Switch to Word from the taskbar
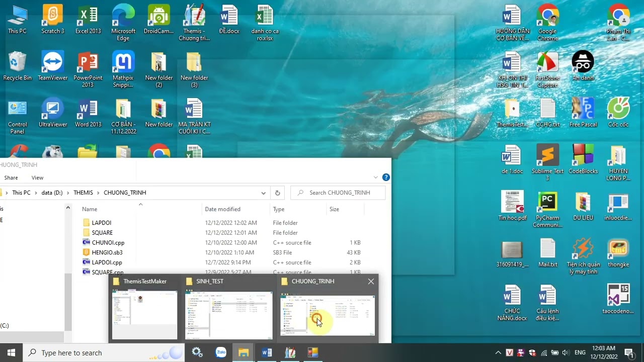The height and width of the screenshot is (362, 644). coord(267,352)
